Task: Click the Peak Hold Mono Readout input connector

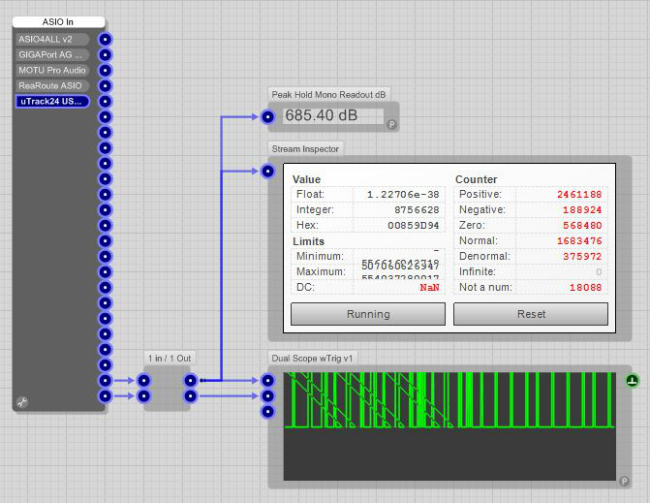Action: click(268, 117)
